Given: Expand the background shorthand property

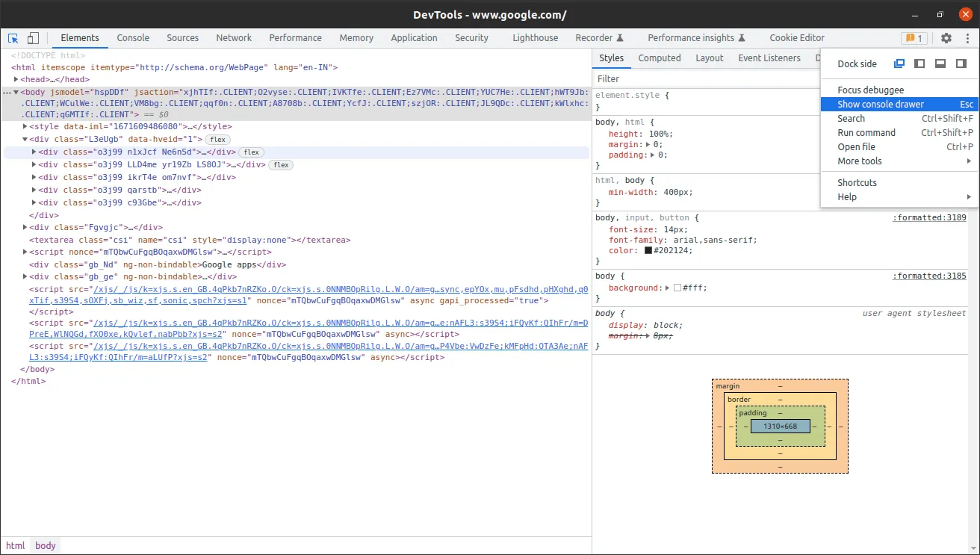Looking at the screenshot, I should point(668,288).
